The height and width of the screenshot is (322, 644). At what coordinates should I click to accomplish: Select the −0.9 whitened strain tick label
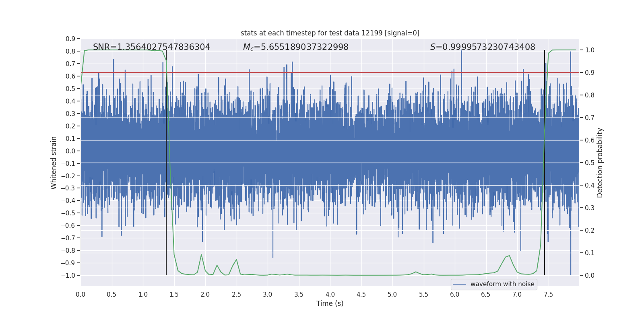tap(68, 263)
